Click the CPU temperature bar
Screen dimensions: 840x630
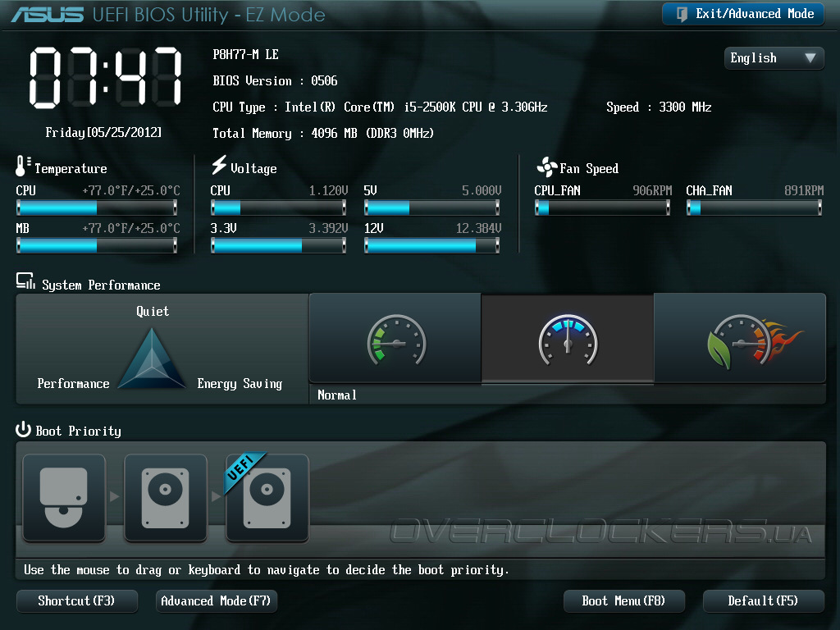pos(97,208)
